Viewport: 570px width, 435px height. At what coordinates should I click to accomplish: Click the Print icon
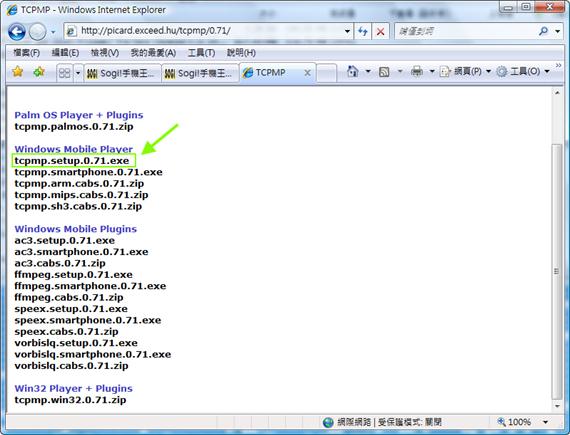pos(417,72)
